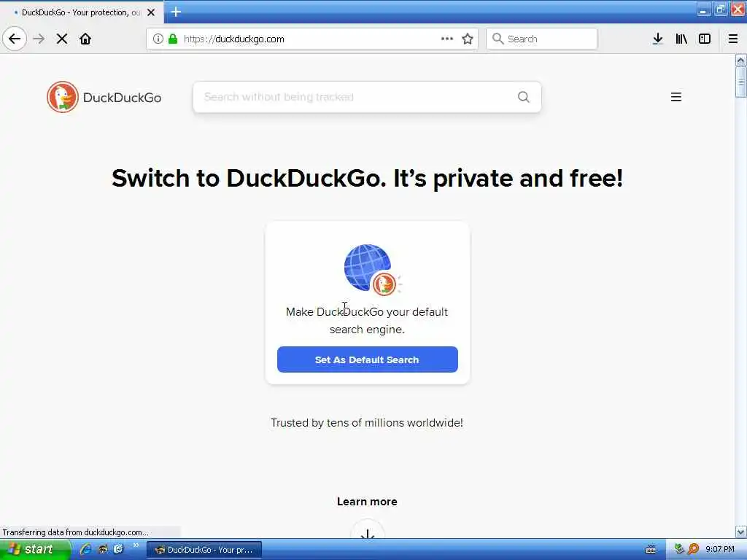This screenshot has height=560, width=747.
Task: Open the browser home page icon
Action: click(85, 39)
